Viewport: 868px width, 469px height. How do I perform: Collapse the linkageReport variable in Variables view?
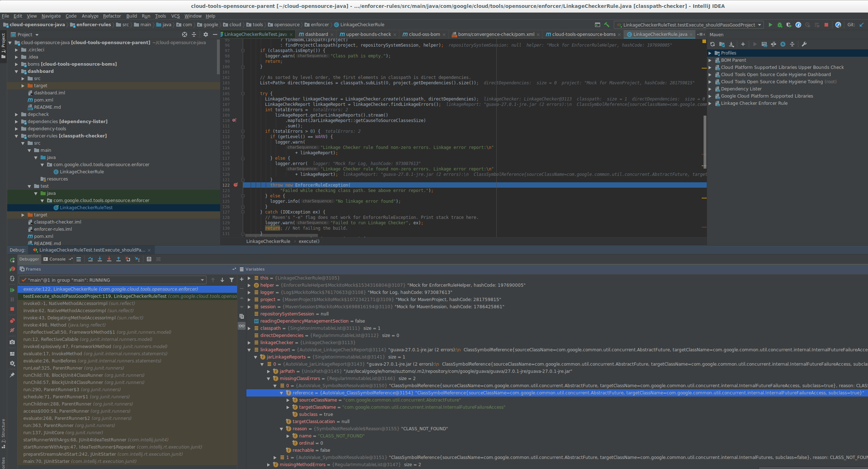coord(249,350)
